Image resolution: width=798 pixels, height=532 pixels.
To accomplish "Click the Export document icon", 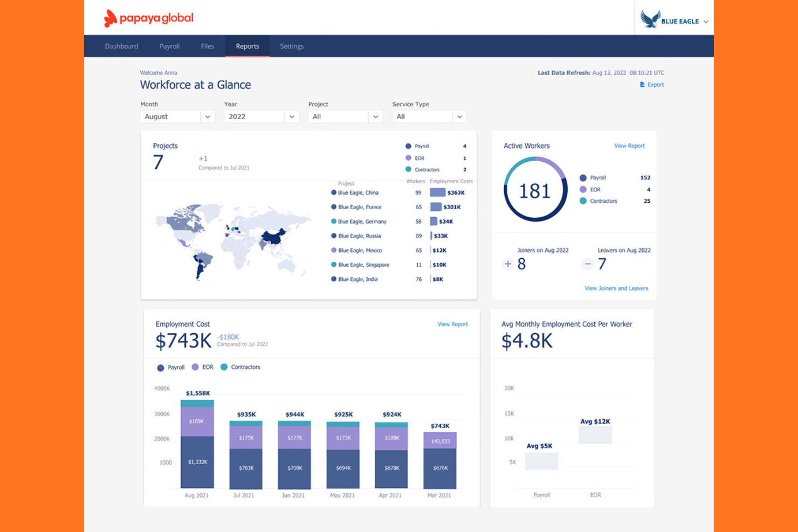I will 642,84.
